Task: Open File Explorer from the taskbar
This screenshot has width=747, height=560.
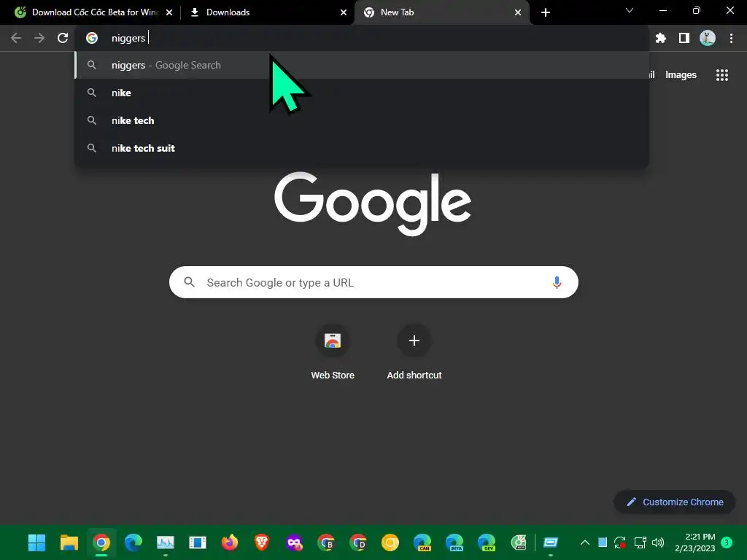Action: 69,542
